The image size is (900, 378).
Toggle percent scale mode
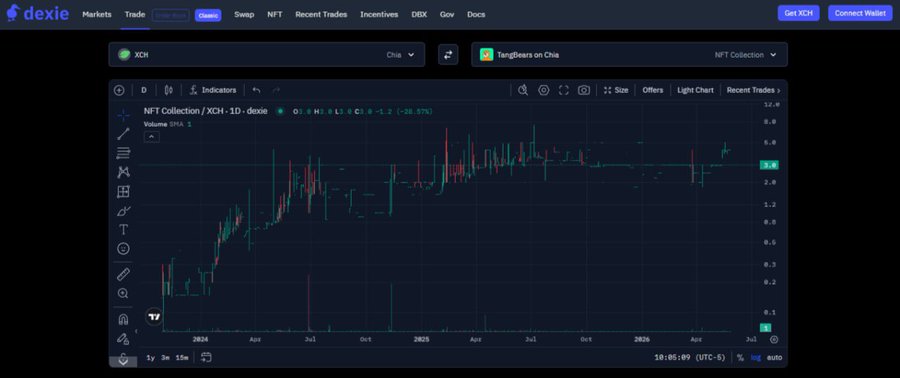coord(740,357)
